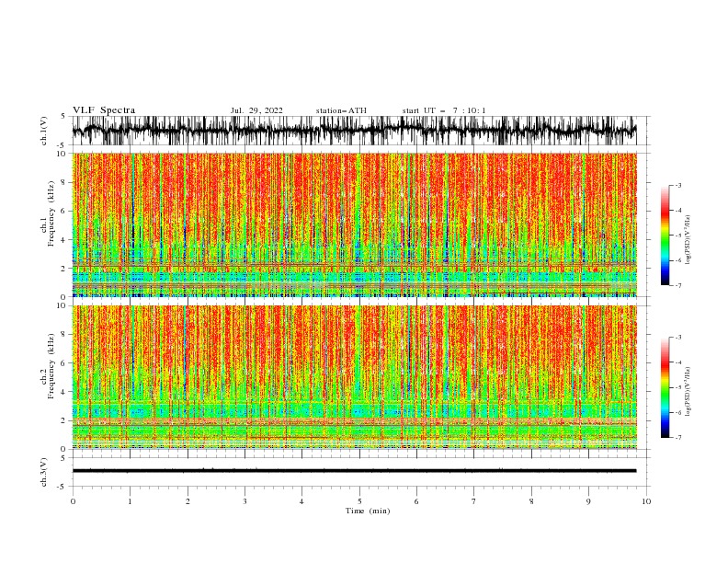
Task: Click the 'Time (min)' axis label
Action: 368,511
